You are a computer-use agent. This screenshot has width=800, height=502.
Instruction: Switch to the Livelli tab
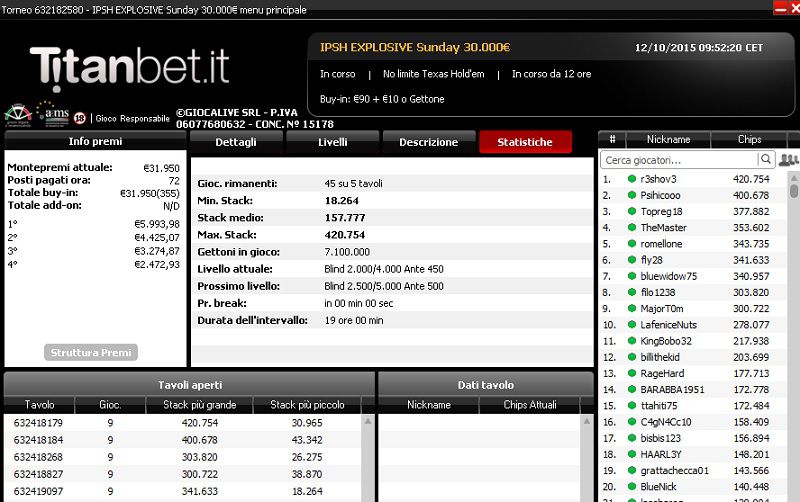pyautogui.click(x=333, y=142)
